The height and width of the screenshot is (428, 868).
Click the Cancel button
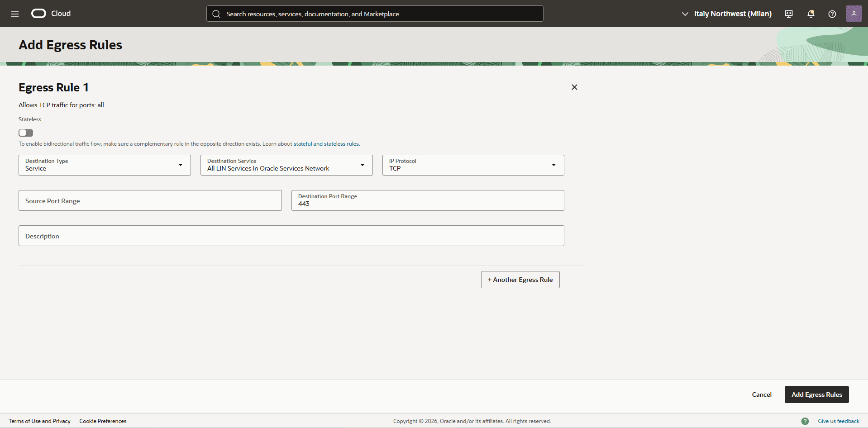coord(762,395)
